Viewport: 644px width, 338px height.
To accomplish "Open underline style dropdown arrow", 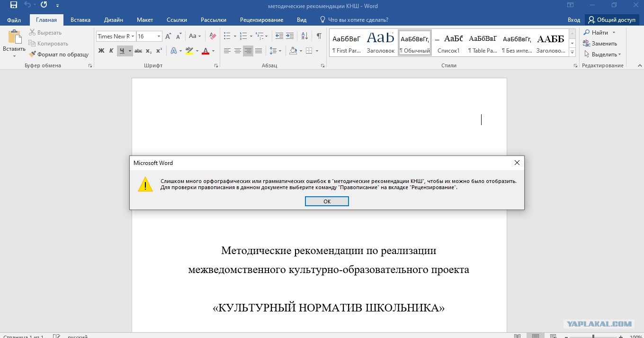I will pos(130,51).
